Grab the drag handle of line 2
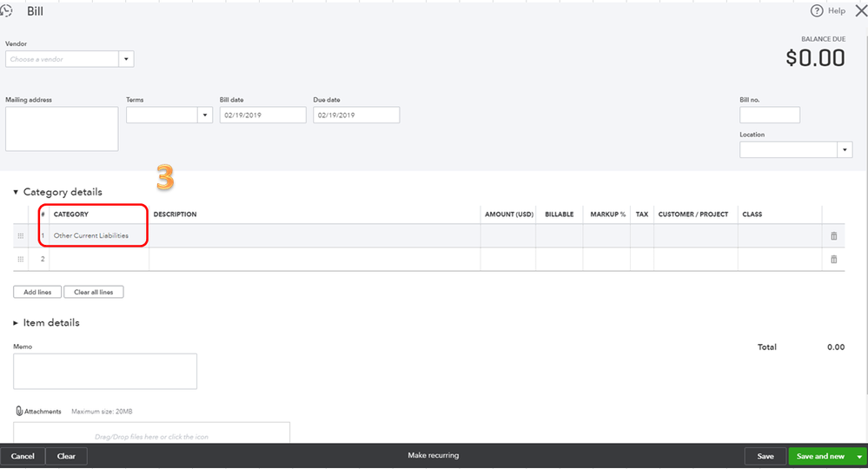868x469 pixels. coord(21,260)
